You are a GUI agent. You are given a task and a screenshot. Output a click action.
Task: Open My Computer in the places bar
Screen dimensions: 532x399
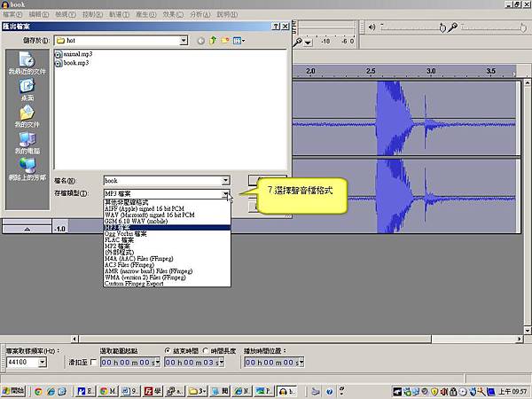27,143
